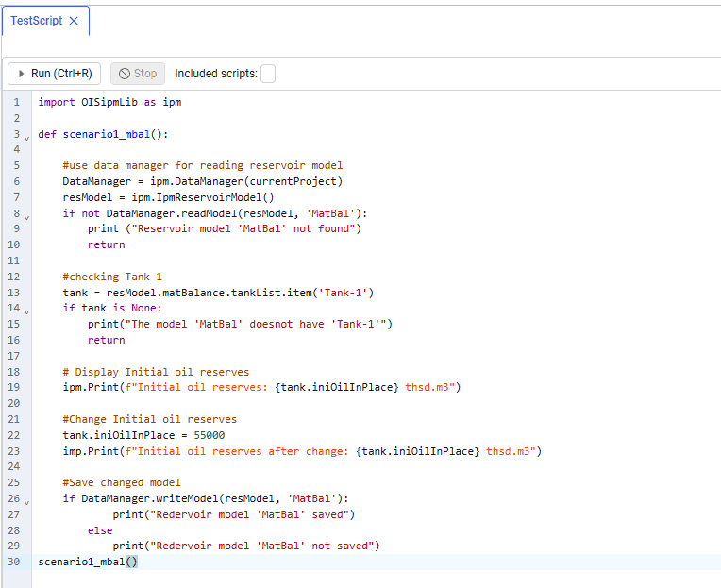721x588 pixels.
Task: Open the Included scripts field
Action: [x=268, y=74]
